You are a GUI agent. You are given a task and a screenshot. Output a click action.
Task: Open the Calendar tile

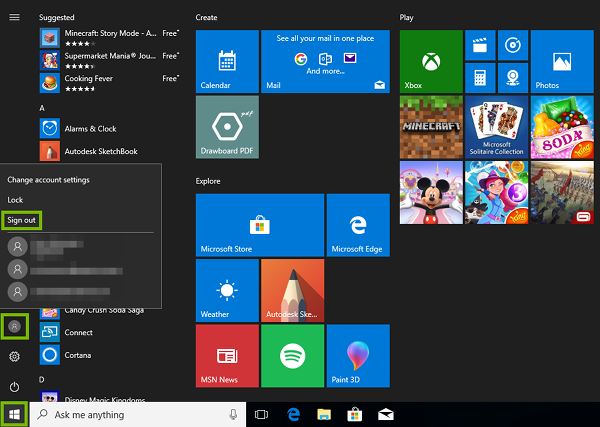pyautogui.click(x=227, y=61)
